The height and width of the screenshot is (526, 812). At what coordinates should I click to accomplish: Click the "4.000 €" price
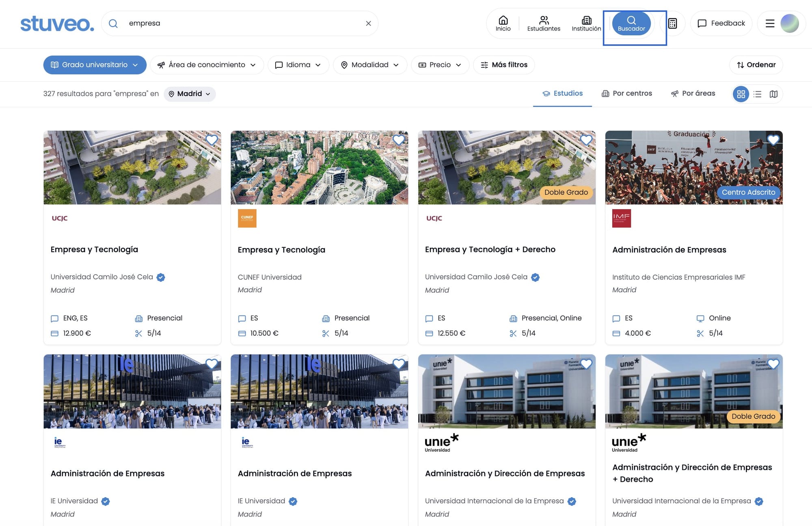pyautogui.click(x=638, y=333)
